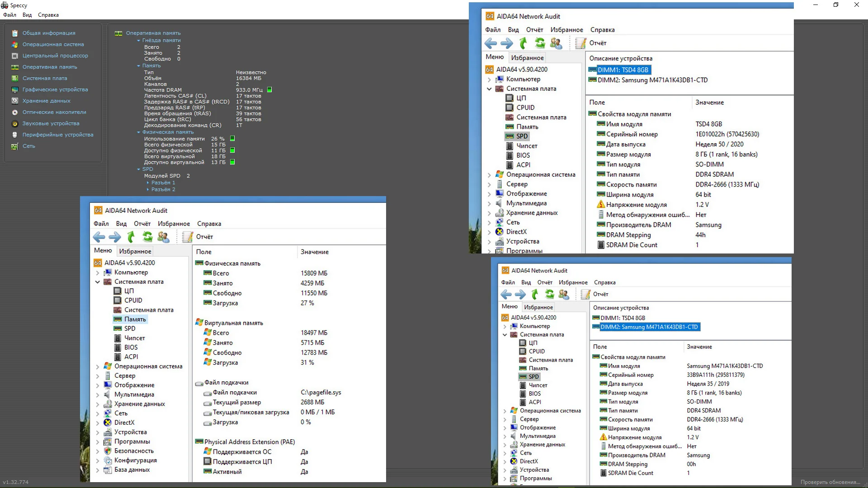
Task: Open the Оптические накопители sidebar icon
Action: tap(15, 112)
